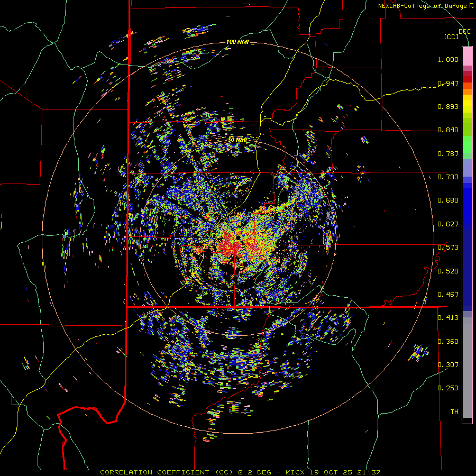Select the 0.2 DEG elevation text

(255, 472)
